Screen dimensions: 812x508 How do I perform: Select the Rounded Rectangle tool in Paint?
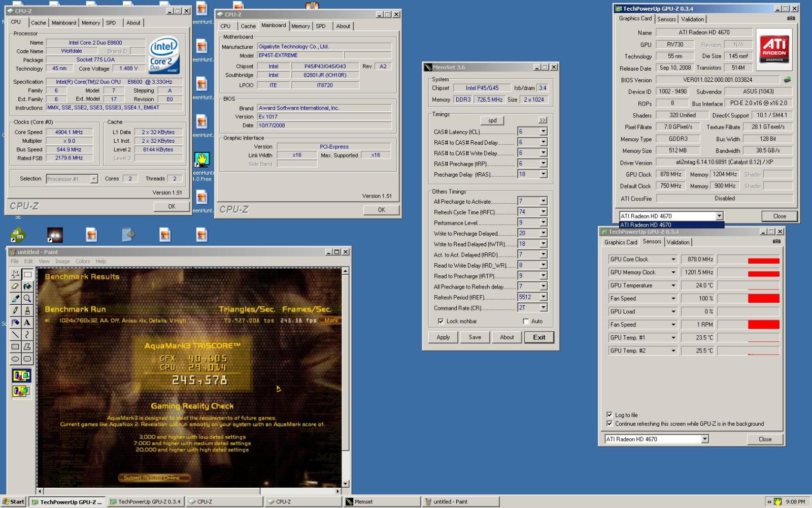tap(27, 359)
